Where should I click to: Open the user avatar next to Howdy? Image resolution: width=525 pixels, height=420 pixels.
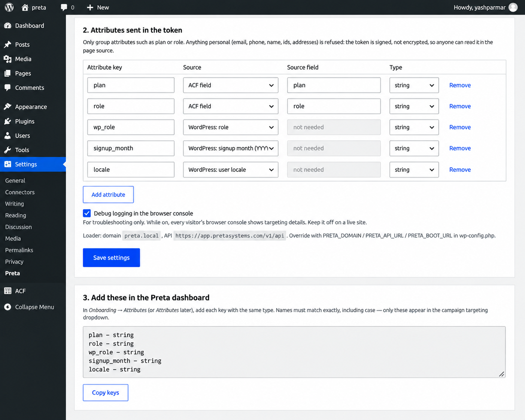(x=513, y=7)
